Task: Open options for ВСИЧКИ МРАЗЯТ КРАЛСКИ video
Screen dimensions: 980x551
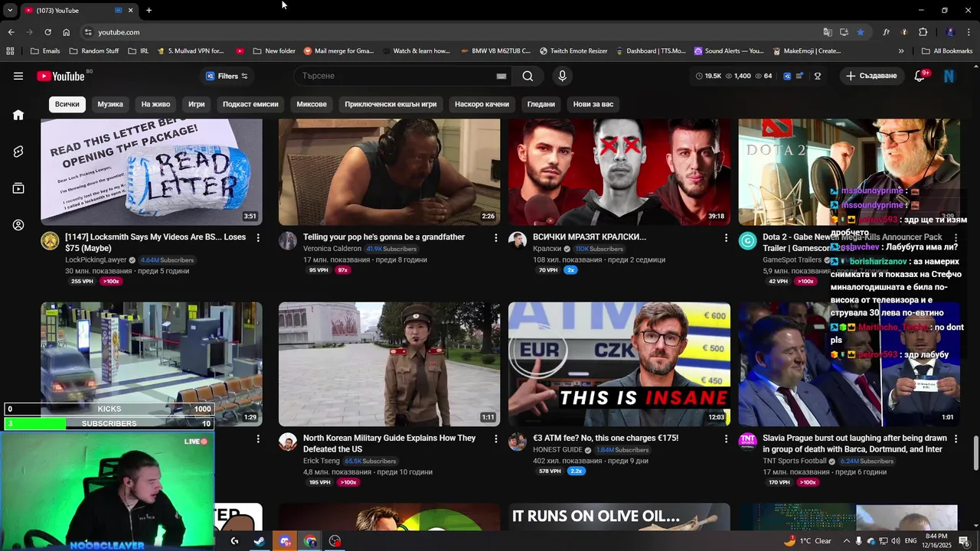Action: pyautogui.click(x=726, y=238)
